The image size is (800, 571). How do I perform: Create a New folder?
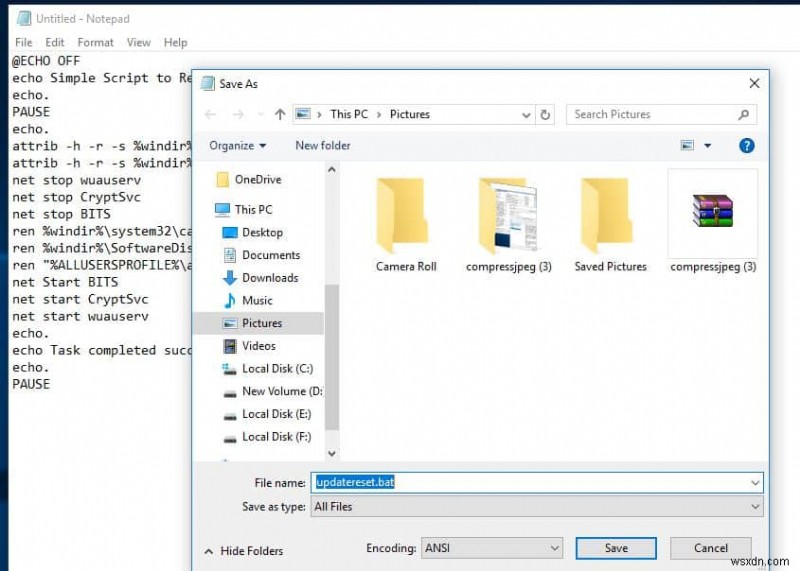coord(322,145)
